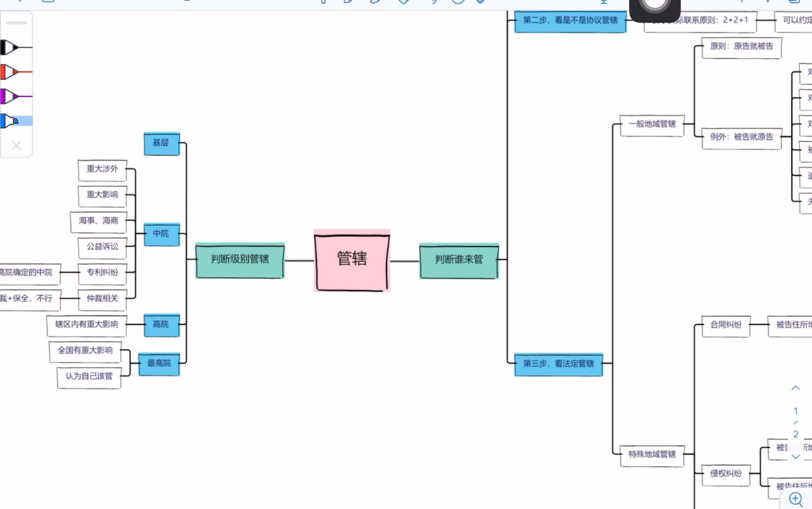Tap the total pages number 2
The width and height of the screenshot is (812, 509).
(795, 434)
